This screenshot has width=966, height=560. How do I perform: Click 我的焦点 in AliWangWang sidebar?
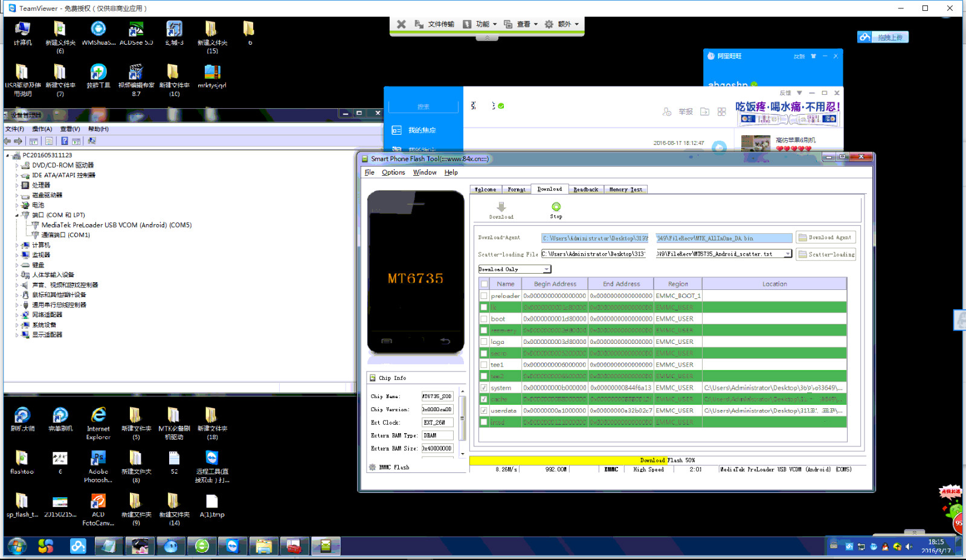tap(423, 130)
